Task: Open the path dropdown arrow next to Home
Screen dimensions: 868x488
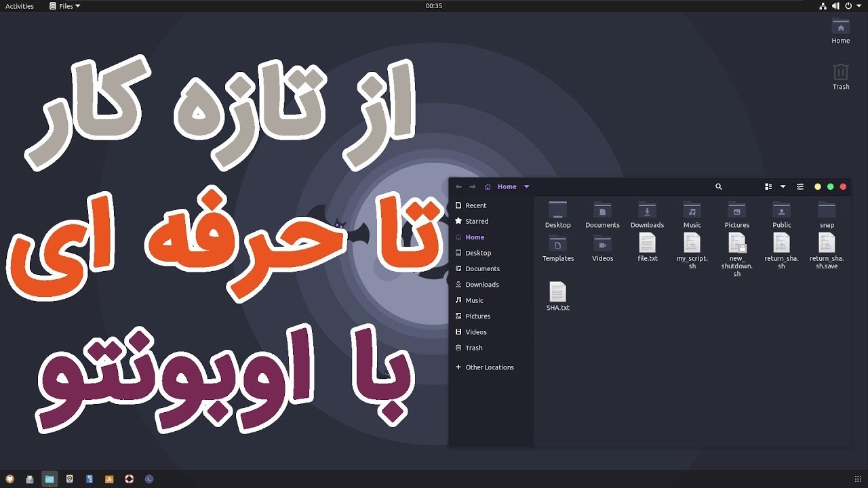Action: 526,186
